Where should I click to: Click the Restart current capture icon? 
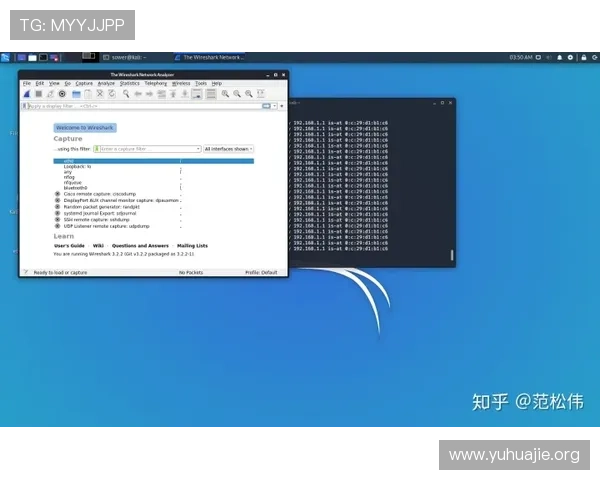pos(50,94)
